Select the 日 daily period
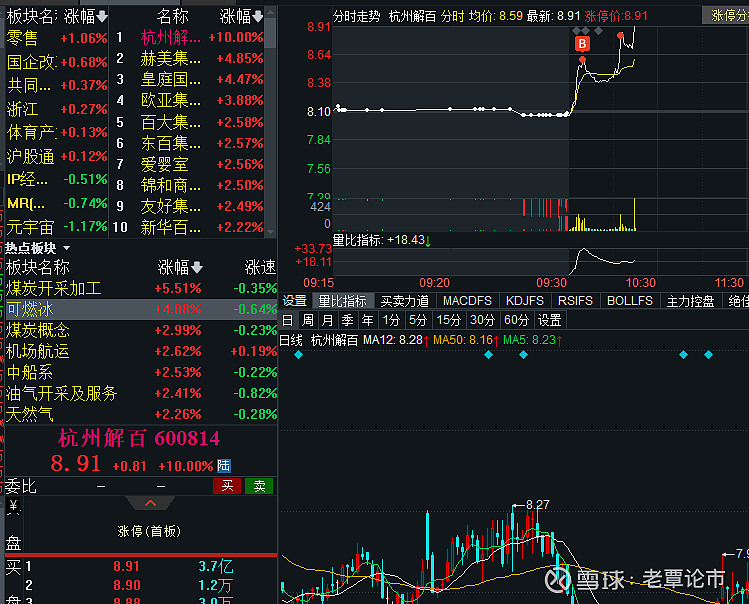The height and width of the screenshot is (604, 749). (x=288, y=320)
